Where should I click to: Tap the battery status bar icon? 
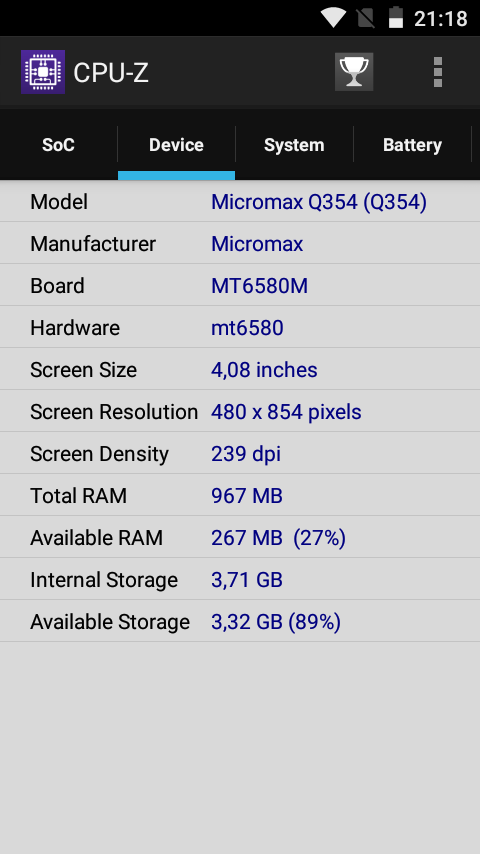point(396,17)
